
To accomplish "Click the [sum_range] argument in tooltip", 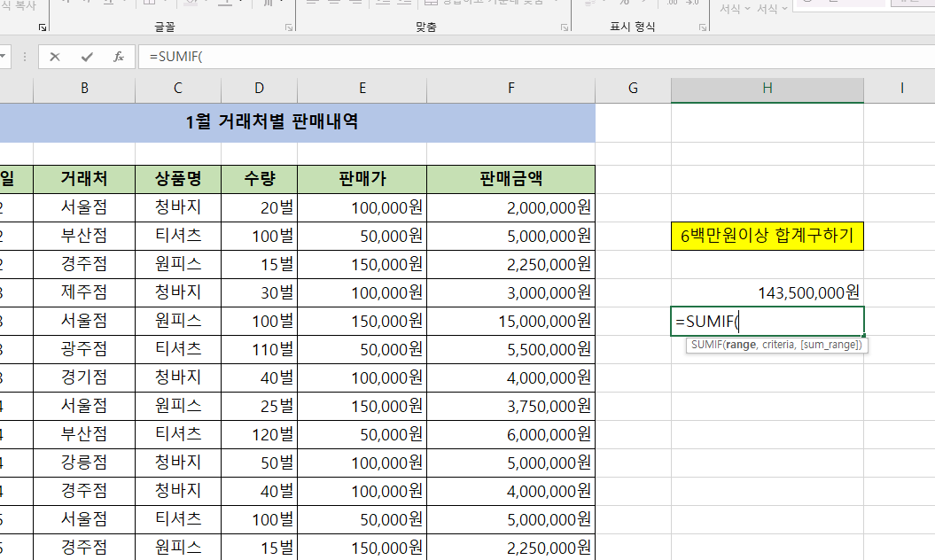I will point(830,345).
